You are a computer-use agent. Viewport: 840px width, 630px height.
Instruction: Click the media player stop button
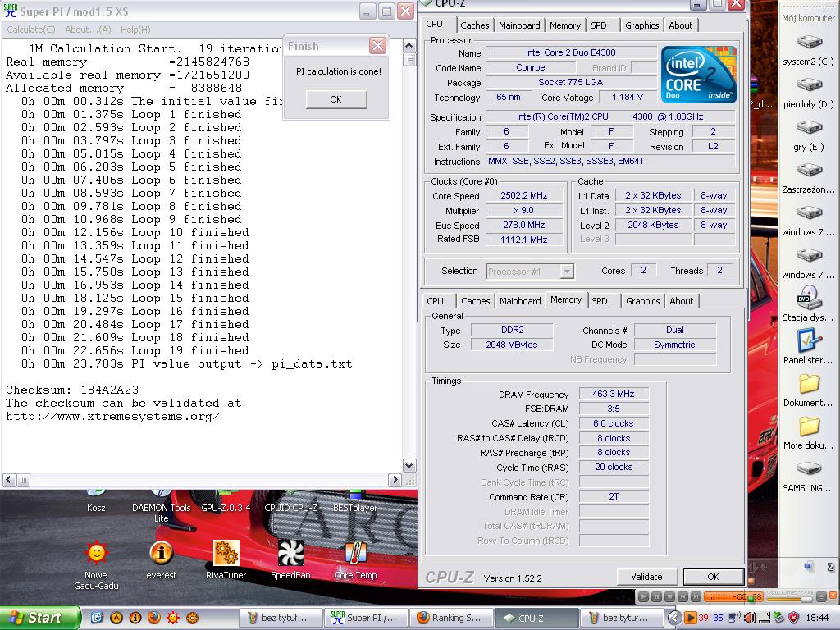click(x=669, y=596)
